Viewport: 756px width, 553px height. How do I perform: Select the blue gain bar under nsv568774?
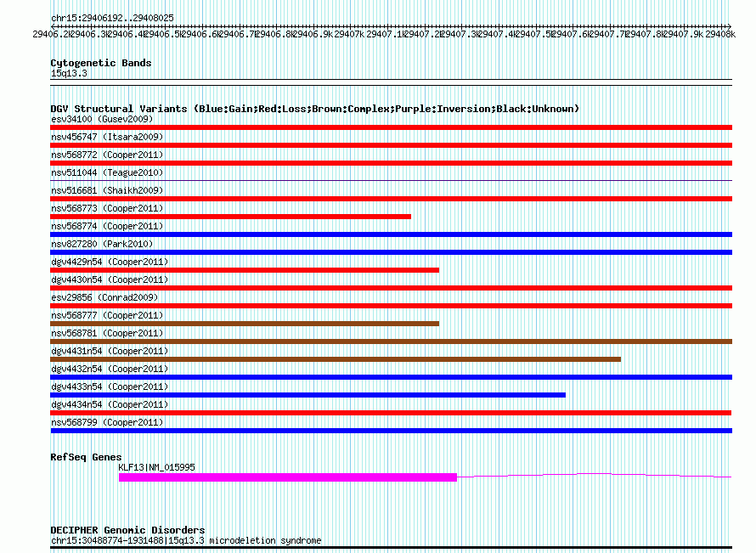(391, 234)
